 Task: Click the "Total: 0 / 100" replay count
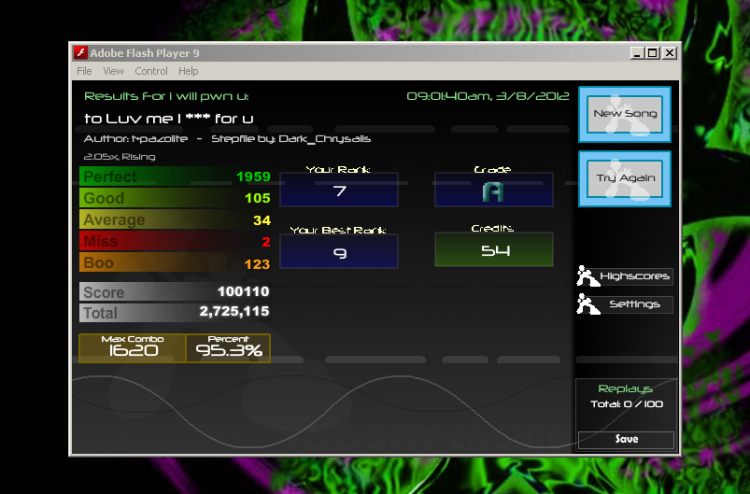point(627,404)
